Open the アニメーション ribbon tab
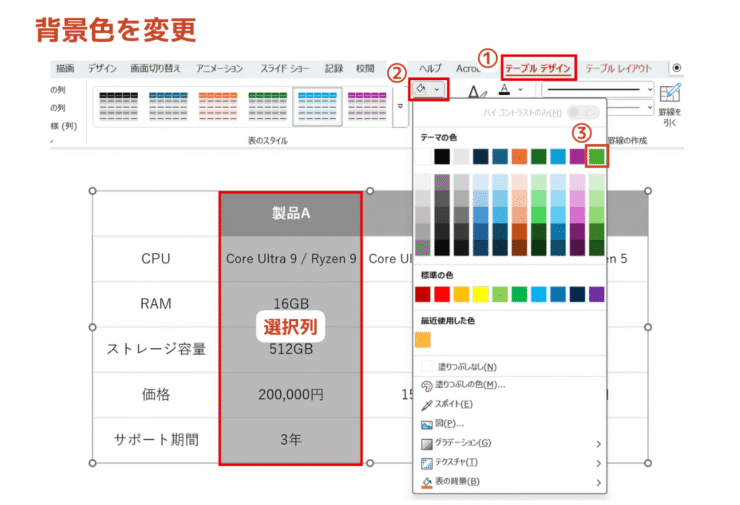Image resolution: width=740 pixels, height=505 pixels. (219, 68)
